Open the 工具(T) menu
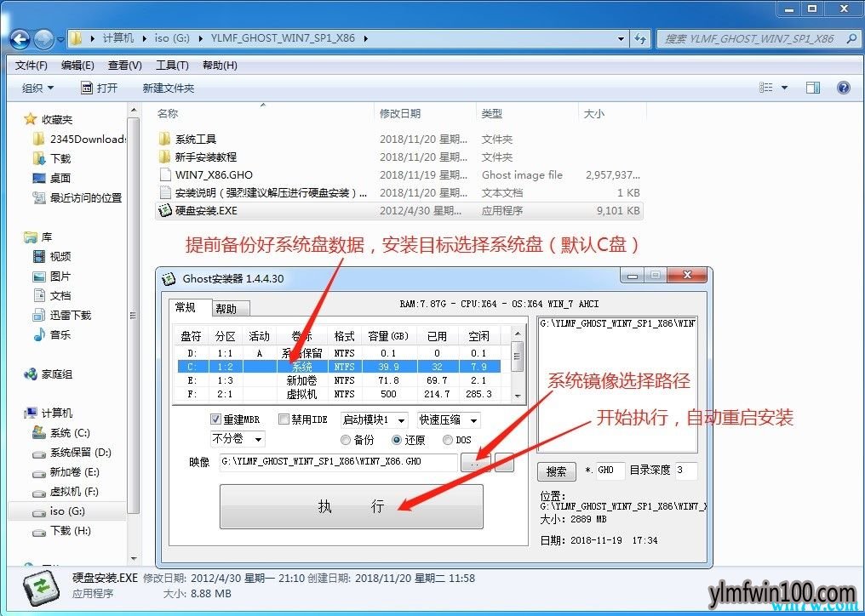Screen dimensions: 865x616 (x=172, y=65)
